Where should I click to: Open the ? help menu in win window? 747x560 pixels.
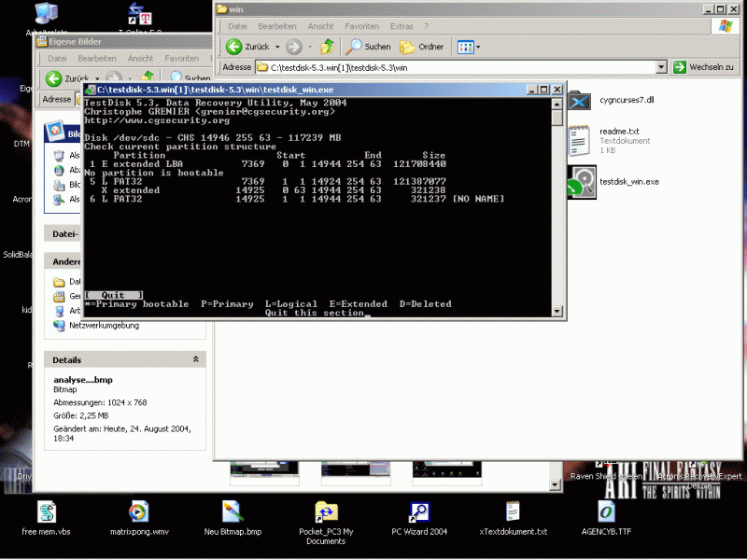pos(427,26)
